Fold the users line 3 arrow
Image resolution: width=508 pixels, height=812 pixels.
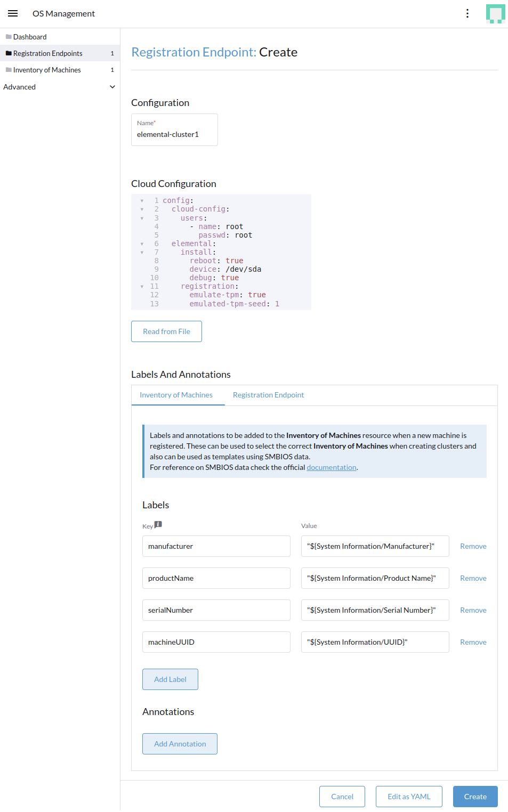[x=142, y=218]
